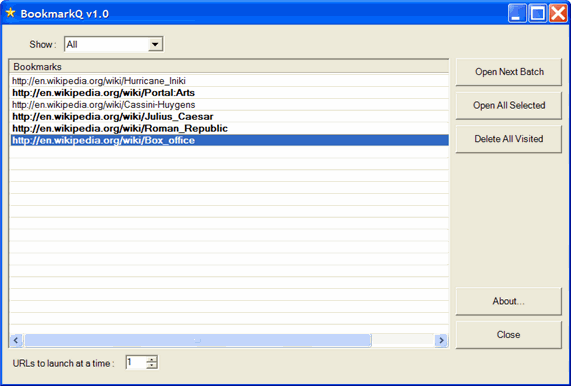Open the About... dialog
The height and width of the screenshot is (386, 571).
pos(509,301)
